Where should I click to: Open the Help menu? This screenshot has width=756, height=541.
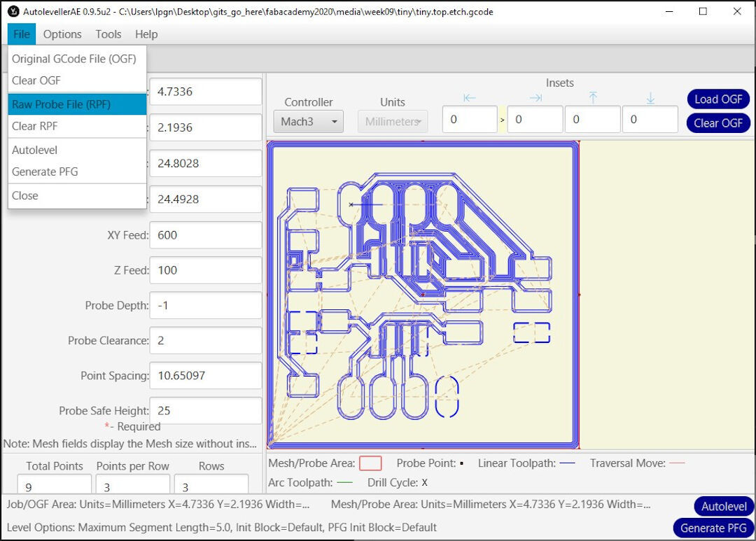tap(146, 34)
